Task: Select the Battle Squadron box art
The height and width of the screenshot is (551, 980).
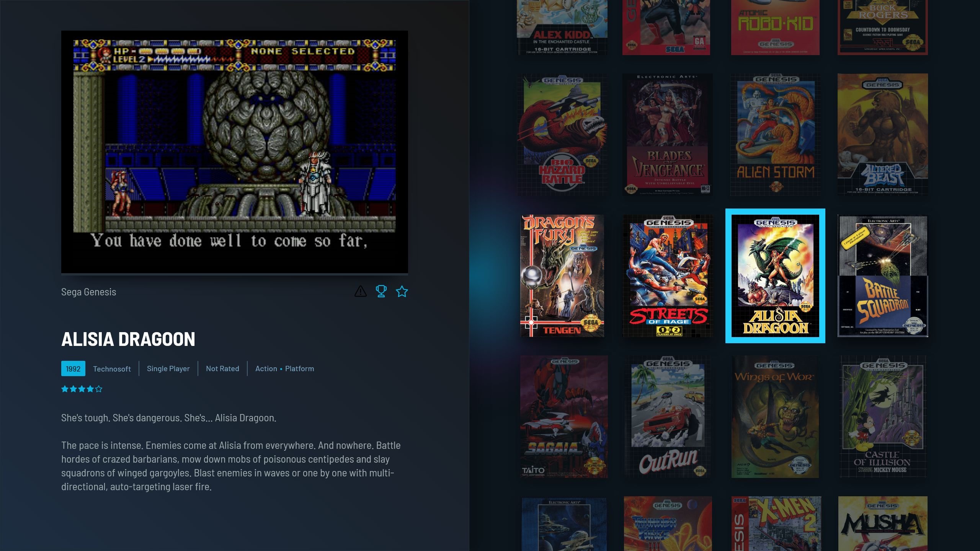Action: click(x=883, y=276)
